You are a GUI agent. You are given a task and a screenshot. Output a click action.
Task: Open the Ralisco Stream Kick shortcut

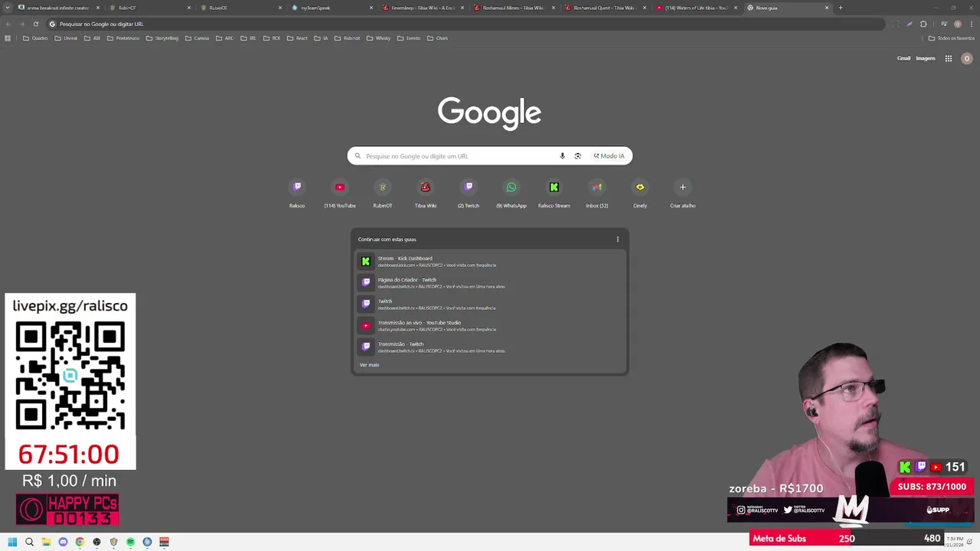click(554, 193)
